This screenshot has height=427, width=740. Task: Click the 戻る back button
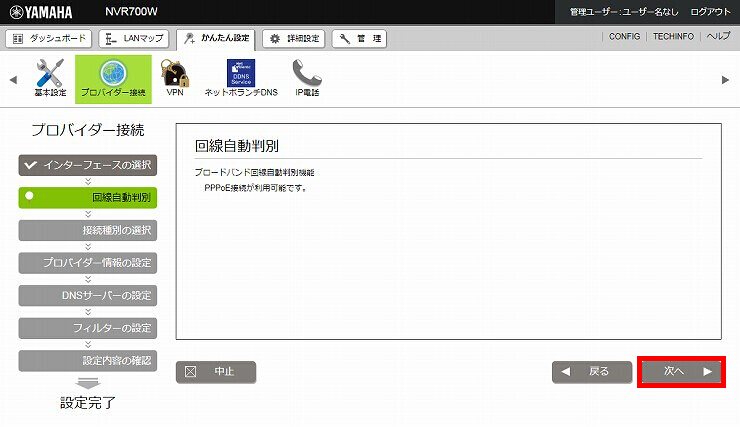592,372
